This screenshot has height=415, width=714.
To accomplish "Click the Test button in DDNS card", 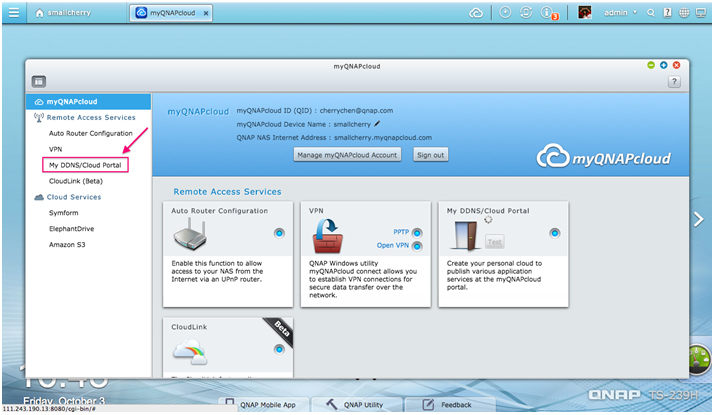I will [495, 242].
